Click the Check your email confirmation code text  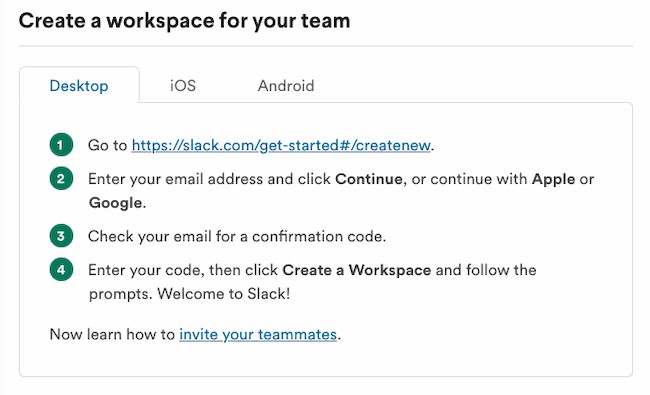click(x=237, y=236)
